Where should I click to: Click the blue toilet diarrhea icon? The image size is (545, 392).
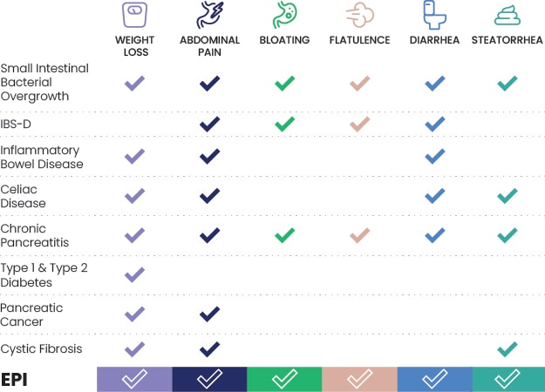434,15
